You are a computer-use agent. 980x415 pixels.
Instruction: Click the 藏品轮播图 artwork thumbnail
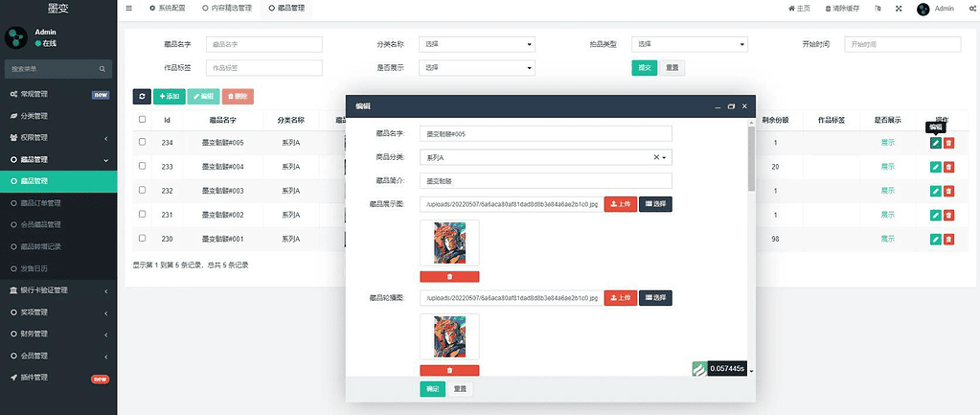tap(449, 336)
